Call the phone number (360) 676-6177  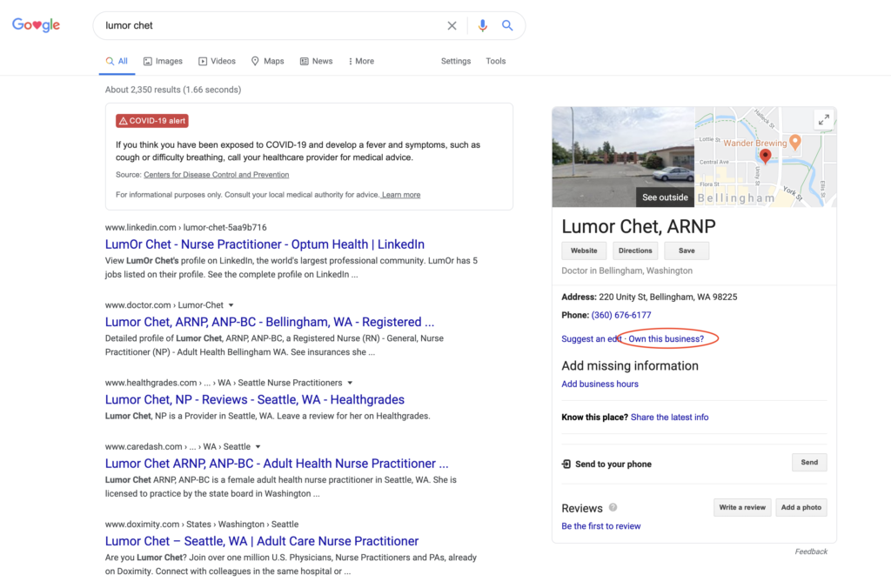[621, 315]
